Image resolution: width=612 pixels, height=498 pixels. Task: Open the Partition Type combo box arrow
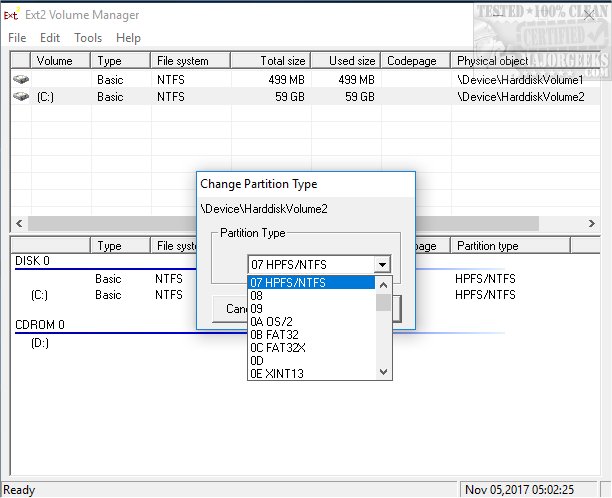point(382,265)
